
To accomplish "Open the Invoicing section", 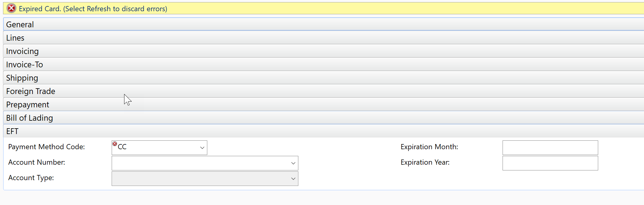I will [324, 51].
